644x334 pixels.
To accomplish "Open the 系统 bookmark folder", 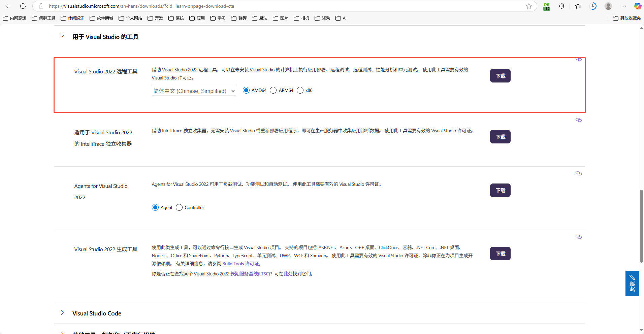I will pos(176,18).
